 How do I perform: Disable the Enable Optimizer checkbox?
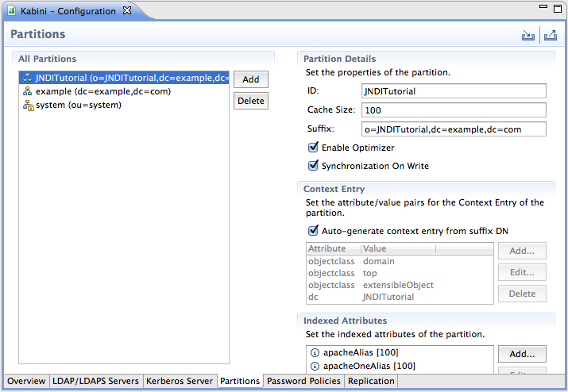pos(313,148)
